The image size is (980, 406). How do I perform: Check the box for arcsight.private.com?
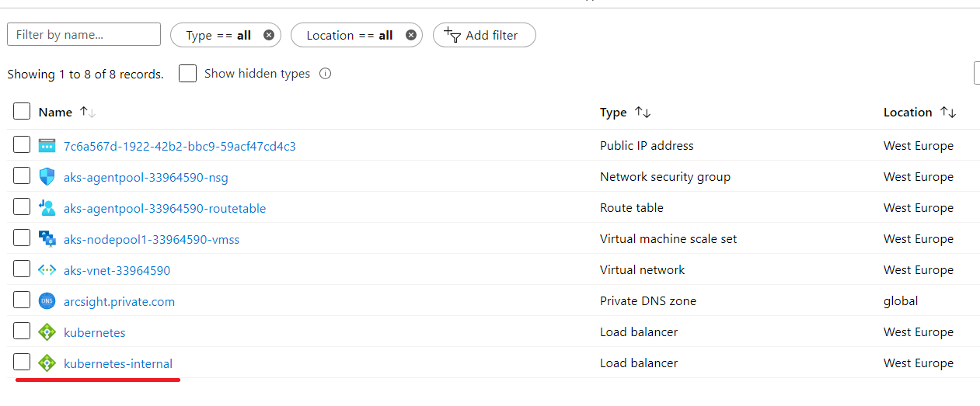pos(22,300)
